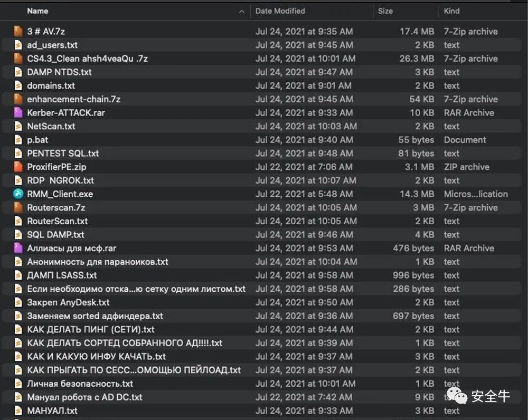Select the file name domains.txt
The width and height of the screenshot is (528, 420).
point(51,85)
